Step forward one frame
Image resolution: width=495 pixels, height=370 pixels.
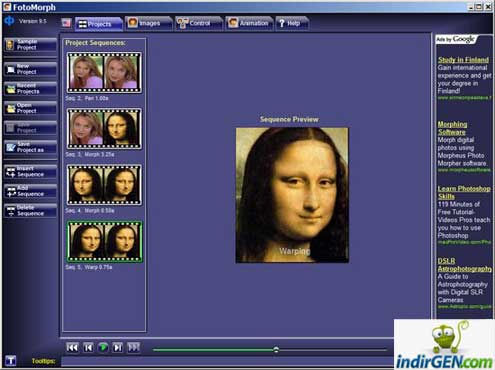(118, 348)
